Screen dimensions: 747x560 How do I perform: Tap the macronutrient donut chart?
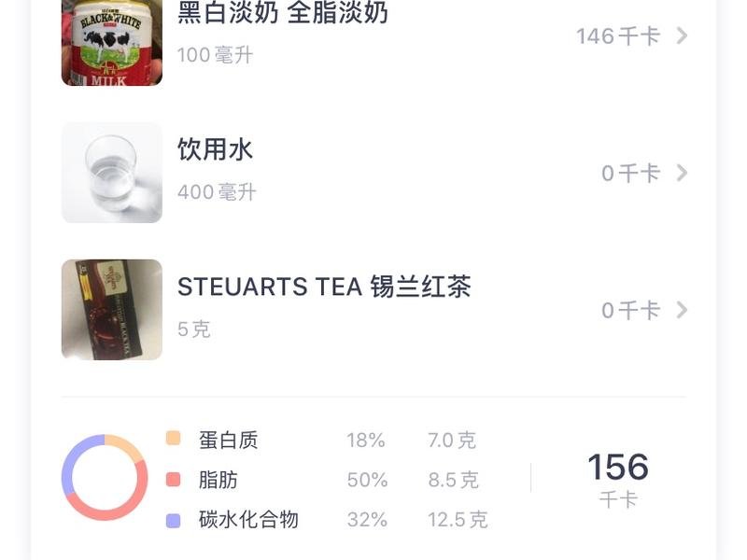click(x=105, y=478)
